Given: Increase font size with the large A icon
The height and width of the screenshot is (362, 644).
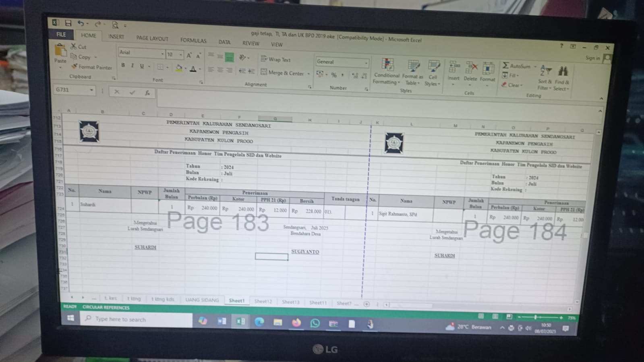Looking at the screenshot, I should (189, 56).
